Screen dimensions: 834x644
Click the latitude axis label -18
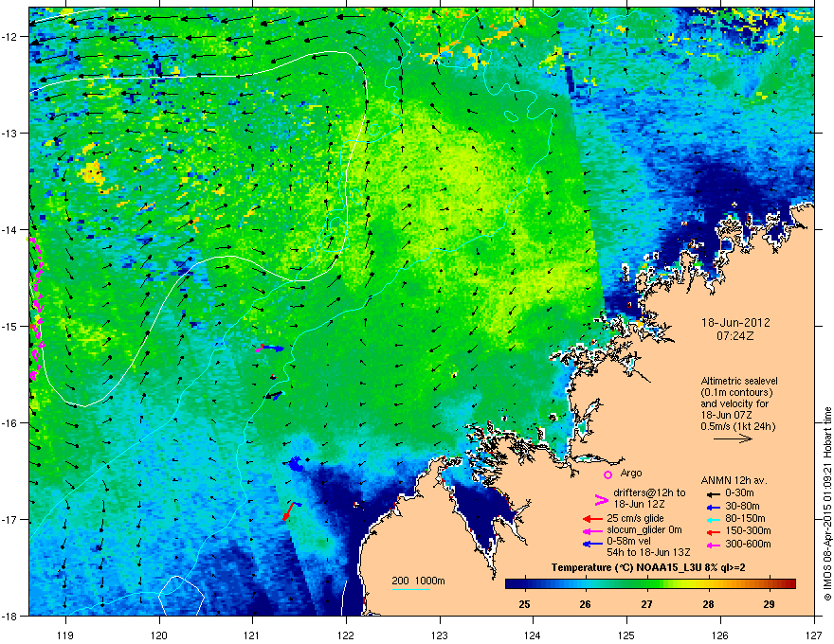(x=10, y=616)
